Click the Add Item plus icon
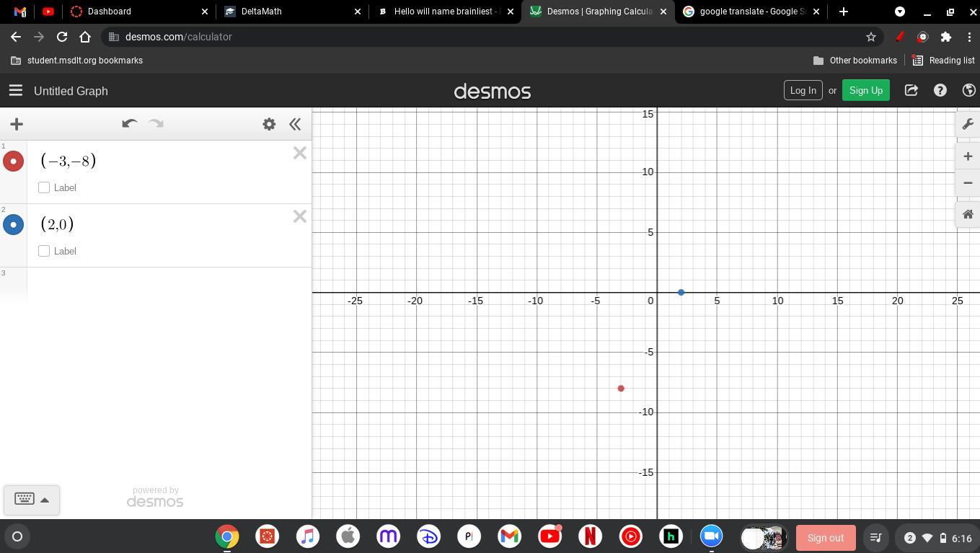This screenshot has width=980, height=553. 17,124
